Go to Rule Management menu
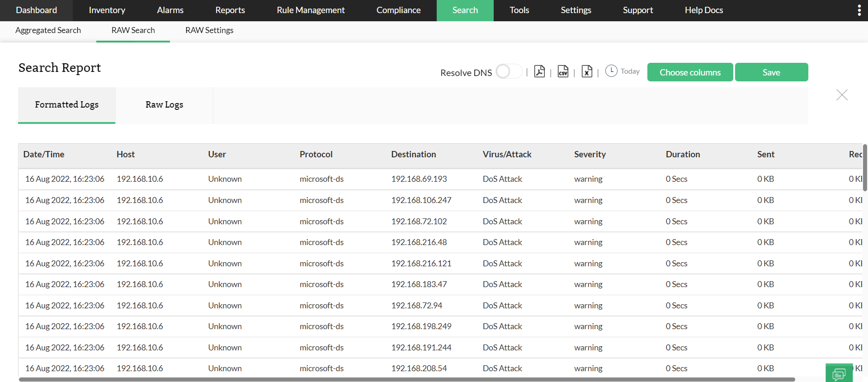This screenshot has width=868, height=382. (x=311, y=10)
